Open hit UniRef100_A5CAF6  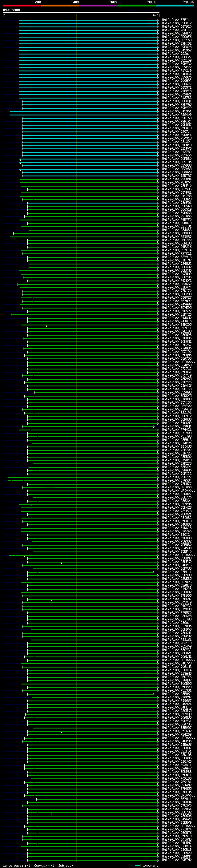[x=177, y=37]
